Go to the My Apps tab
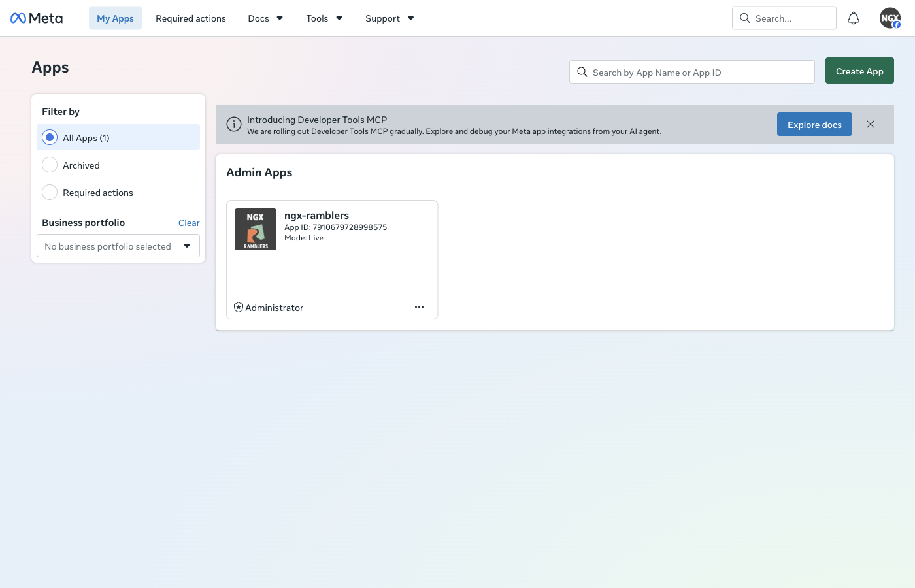This screenshot has width=915, height=588. (x=115, y=18)
